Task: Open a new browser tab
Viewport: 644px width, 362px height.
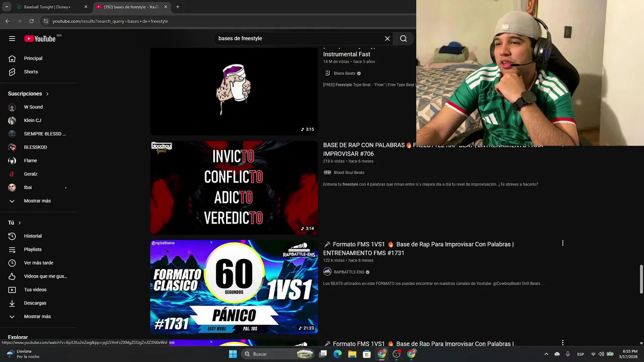Action: [x=178, y=7]
